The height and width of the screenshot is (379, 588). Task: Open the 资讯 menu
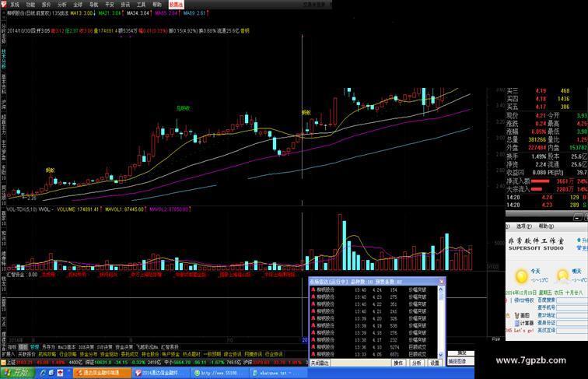tap(125, 5)
